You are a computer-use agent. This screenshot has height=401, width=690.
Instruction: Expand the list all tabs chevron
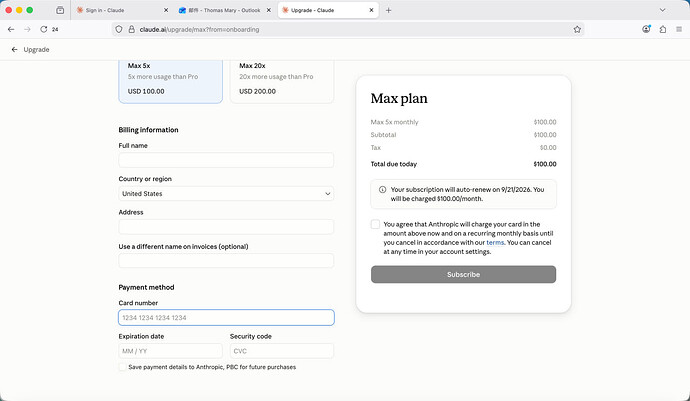pos(662,10)
